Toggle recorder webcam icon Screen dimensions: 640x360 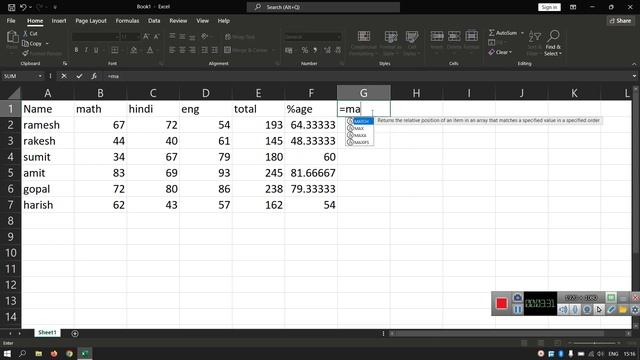point(587,310)
